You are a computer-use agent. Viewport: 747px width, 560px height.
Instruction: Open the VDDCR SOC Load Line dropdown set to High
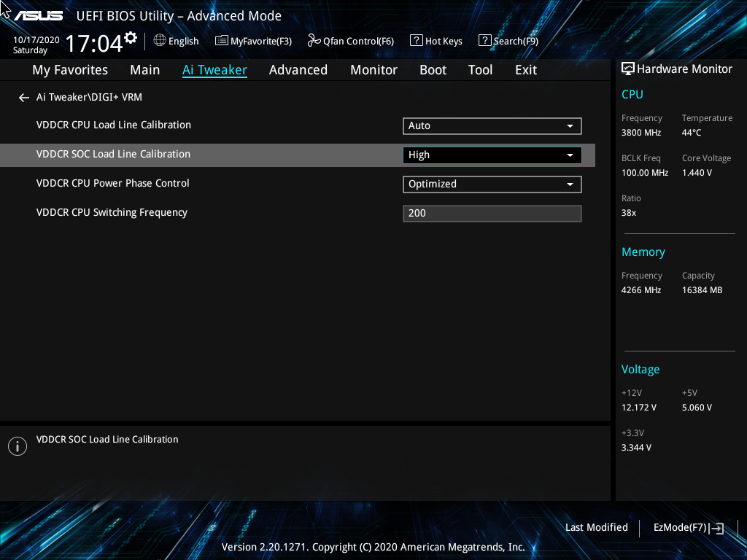coord(492,155)
